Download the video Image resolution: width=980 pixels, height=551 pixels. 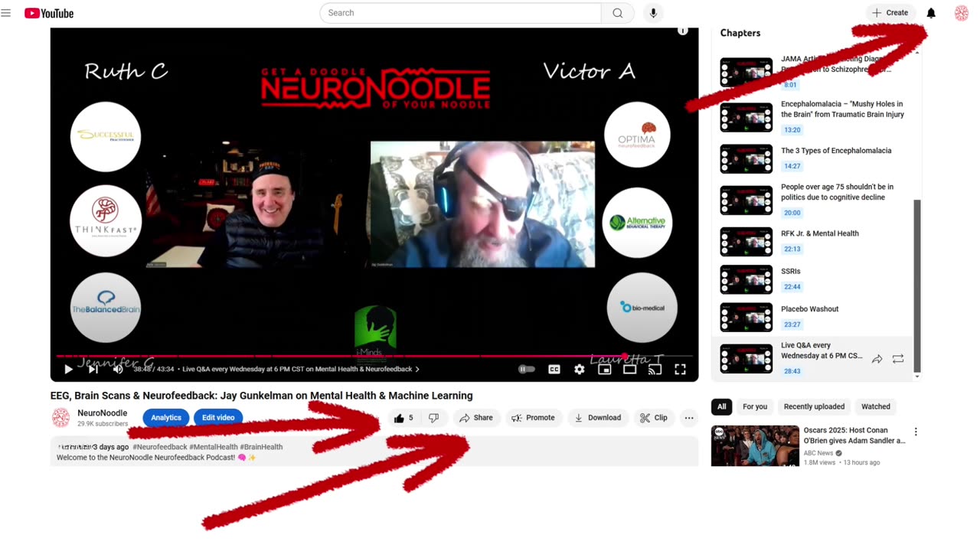pos(598,418)
